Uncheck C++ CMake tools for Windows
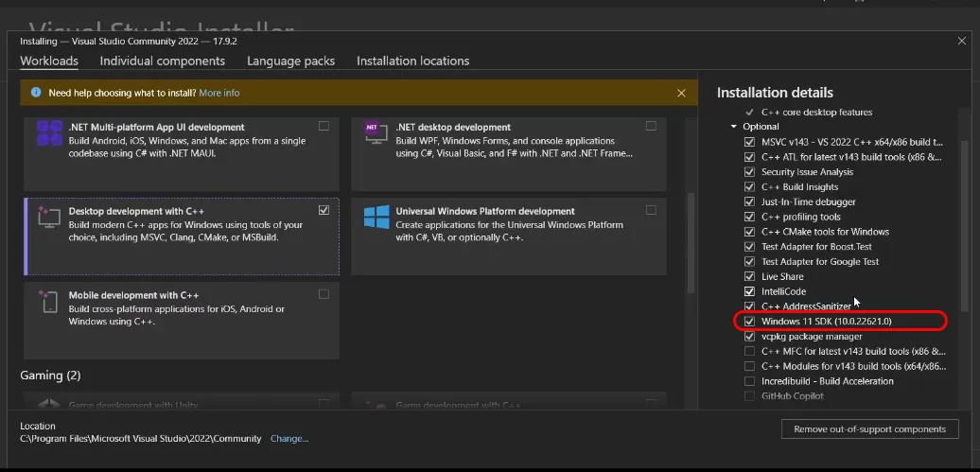 pyautogui.click(x=749, y=232)
